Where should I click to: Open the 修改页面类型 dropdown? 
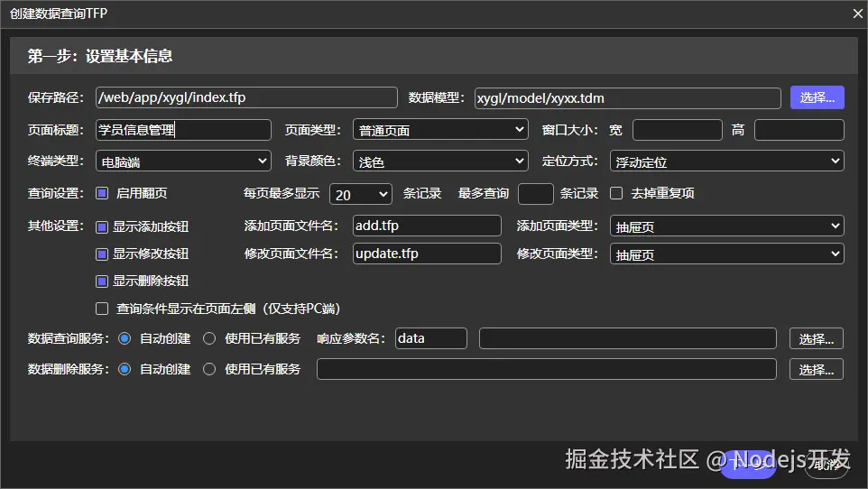point(727,254)
